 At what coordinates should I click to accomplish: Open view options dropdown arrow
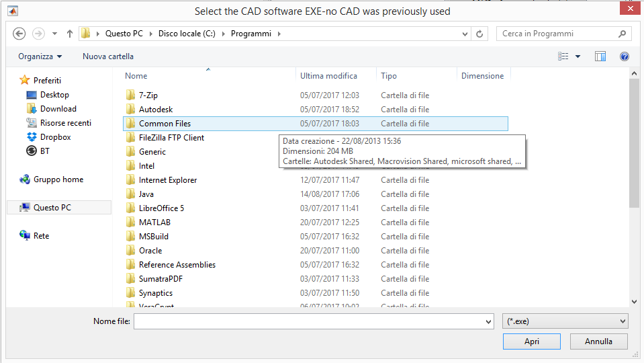pos(578,56)
